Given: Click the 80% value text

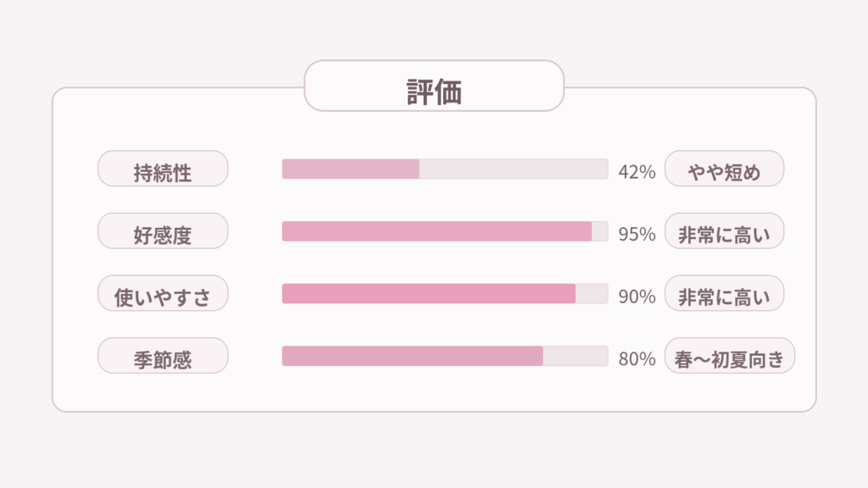Looking at the screenshot, I should [637, 359].
